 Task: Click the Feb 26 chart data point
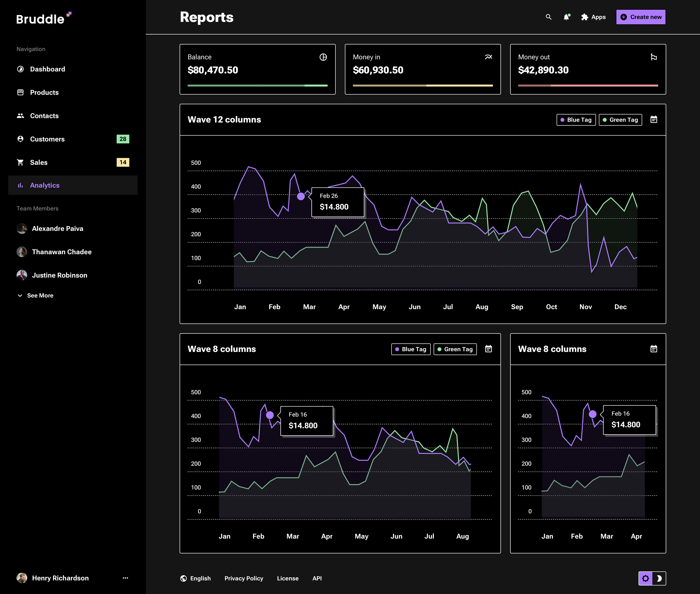click(301, 196)
